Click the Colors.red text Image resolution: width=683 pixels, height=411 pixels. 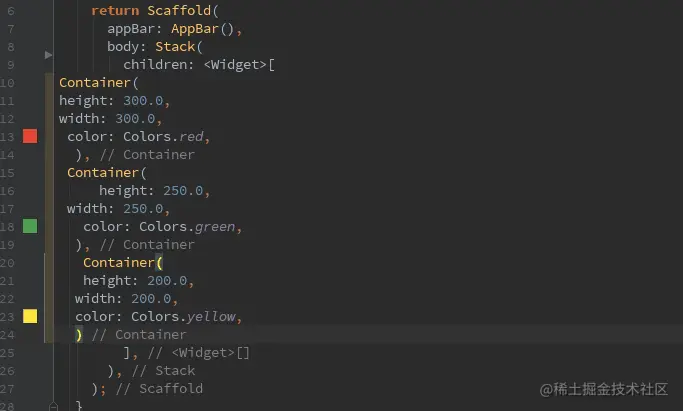[x=163, y=137]
